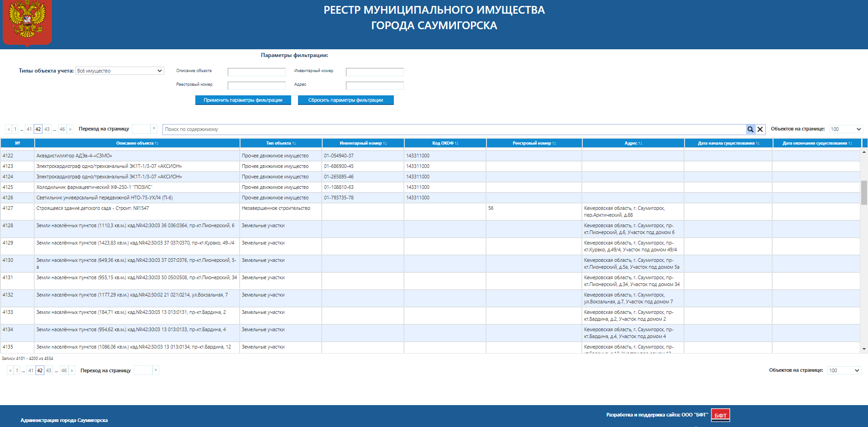Go to page 46 in bottom pager
Viewport: 868px width, 427px height.
[64, 370]
